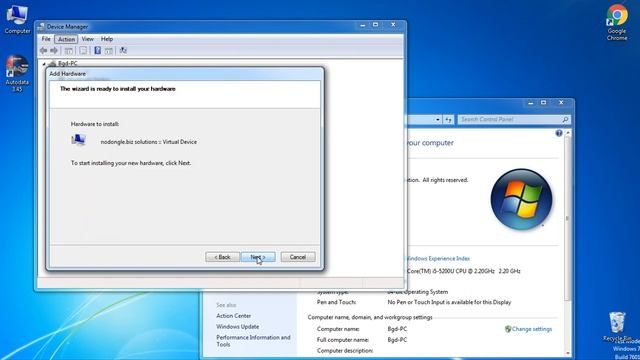Launch Google Chrome desktop shortcut
The image size is (640, 360).
click(617, 22)
